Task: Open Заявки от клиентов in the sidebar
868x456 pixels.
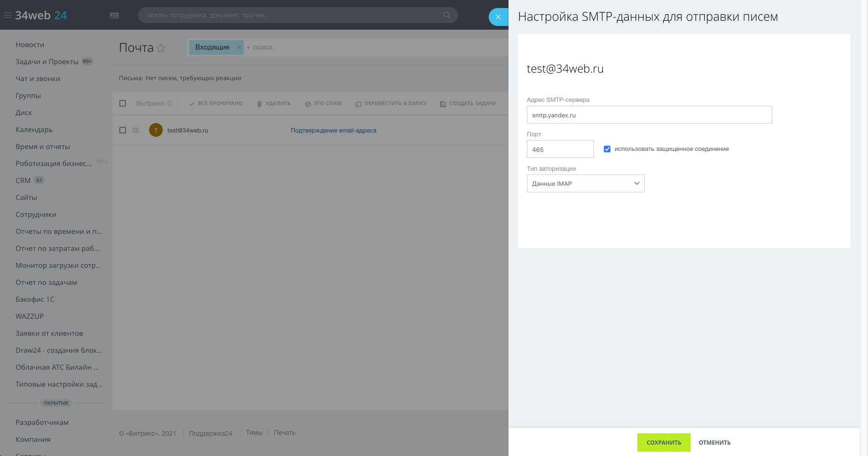Action: (49, 333)
